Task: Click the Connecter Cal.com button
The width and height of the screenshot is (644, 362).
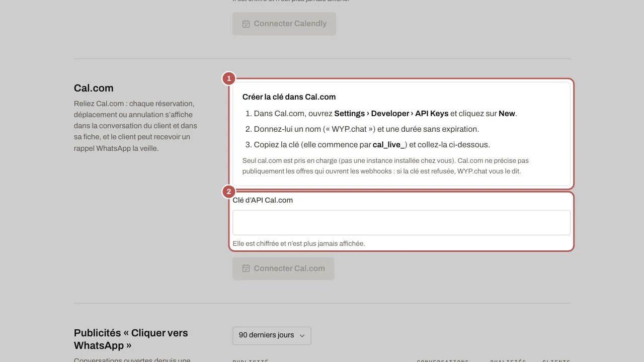Action: click(283, 268)
